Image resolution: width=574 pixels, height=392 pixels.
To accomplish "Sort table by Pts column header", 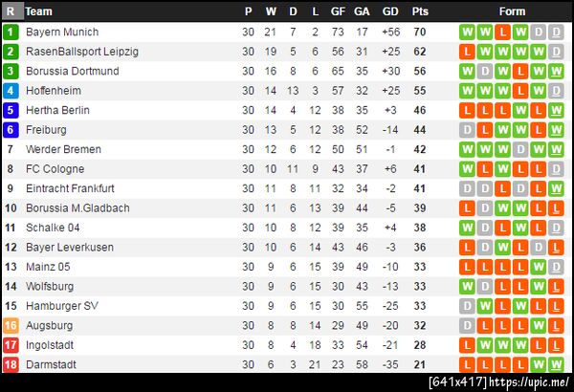I will (420, 11).
